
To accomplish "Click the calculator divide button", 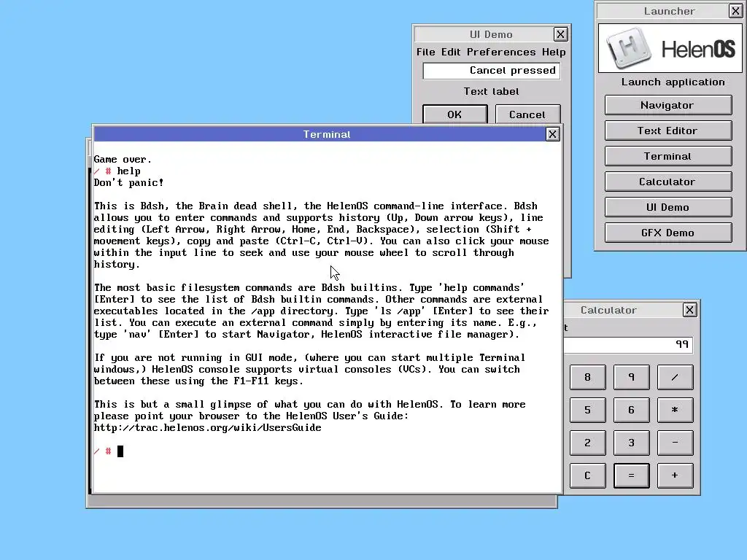I will [675, 377].
